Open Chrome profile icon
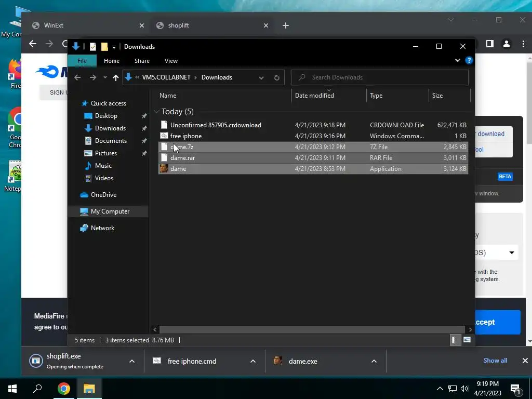This screenshot has width=532, height=399. coord(507,44)
